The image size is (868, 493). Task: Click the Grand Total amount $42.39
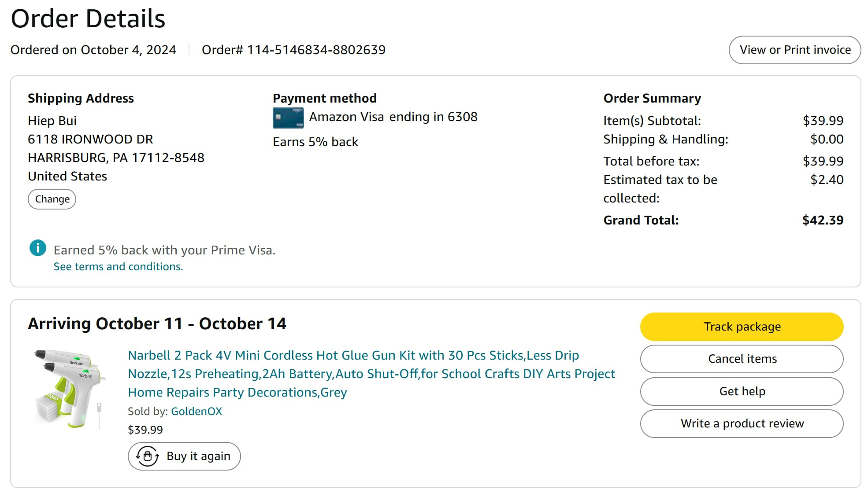pyautogui.click(x=823, y=220)
